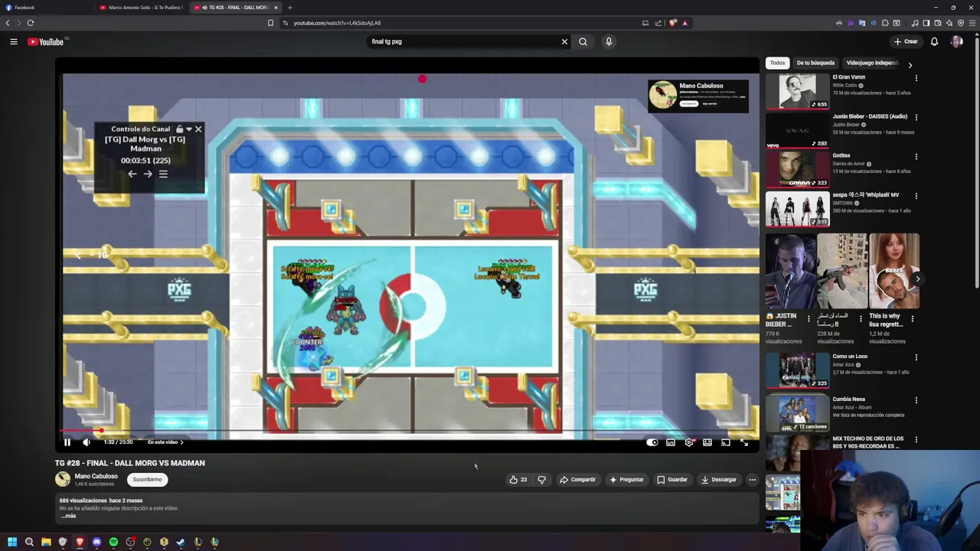
Task: Dislike the video with thumbs down
Action: tap(541, 480)
